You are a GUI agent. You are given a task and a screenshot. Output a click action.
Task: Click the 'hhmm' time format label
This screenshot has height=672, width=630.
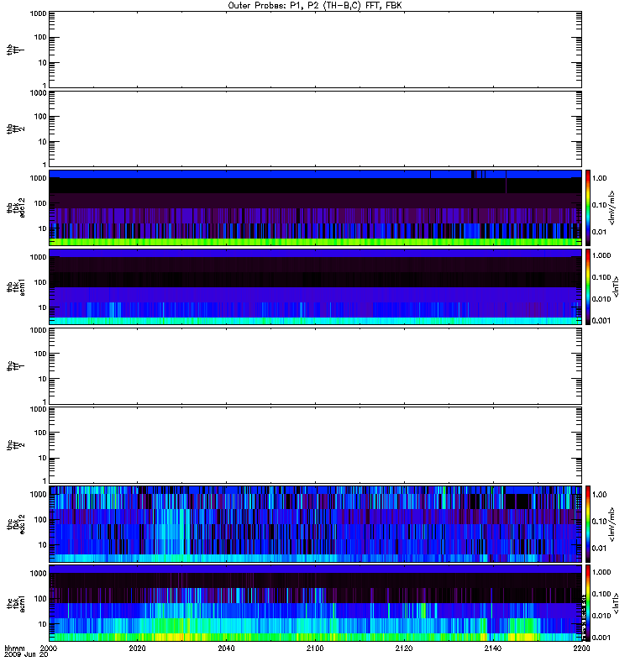[x=14, y=648]
